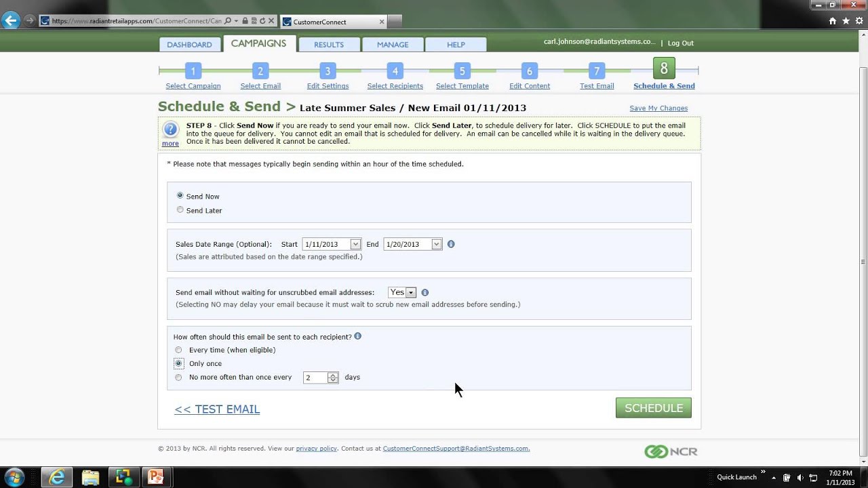Expand Quick Launch toolbar chevron
The image size is (868, 488).
tap(763, 472)
